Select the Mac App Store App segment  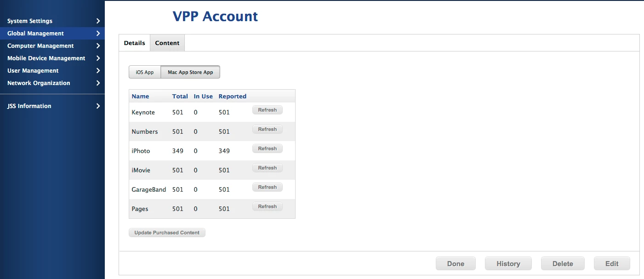(190, 72)
